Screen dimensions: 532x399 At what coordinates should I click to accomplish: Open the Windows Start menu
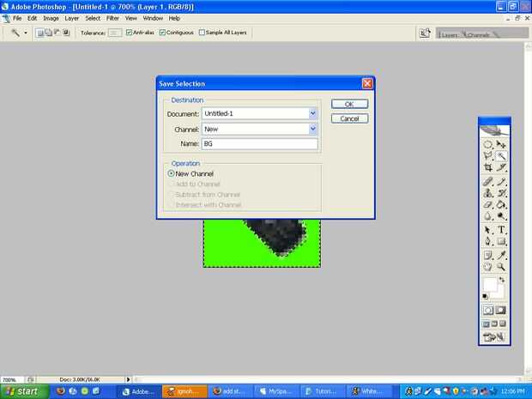coord(24,391)
